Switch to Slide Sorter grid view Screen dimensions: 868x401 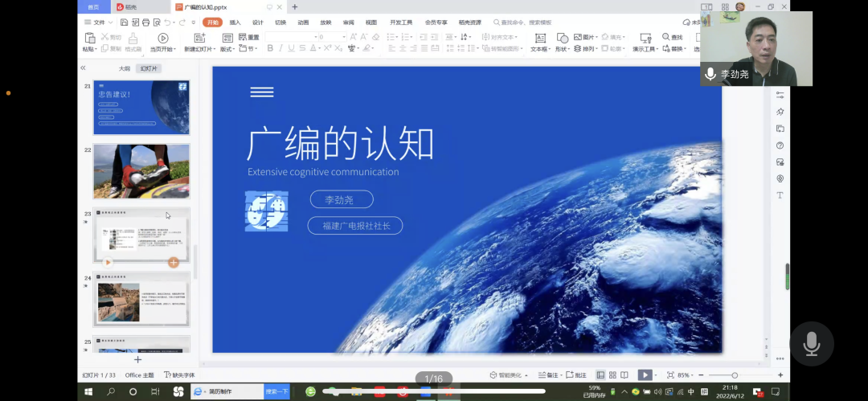pos(612,375)
